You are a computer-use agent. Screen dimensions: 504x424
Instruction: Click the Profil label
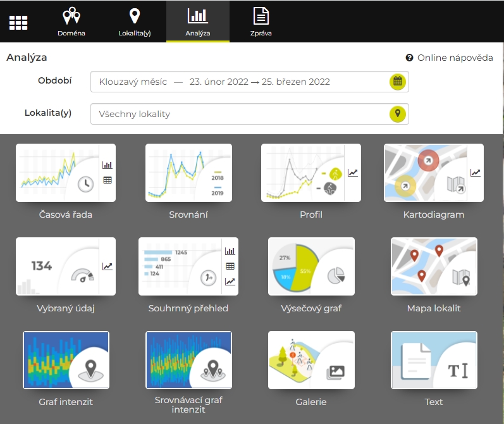click(311, 215)
